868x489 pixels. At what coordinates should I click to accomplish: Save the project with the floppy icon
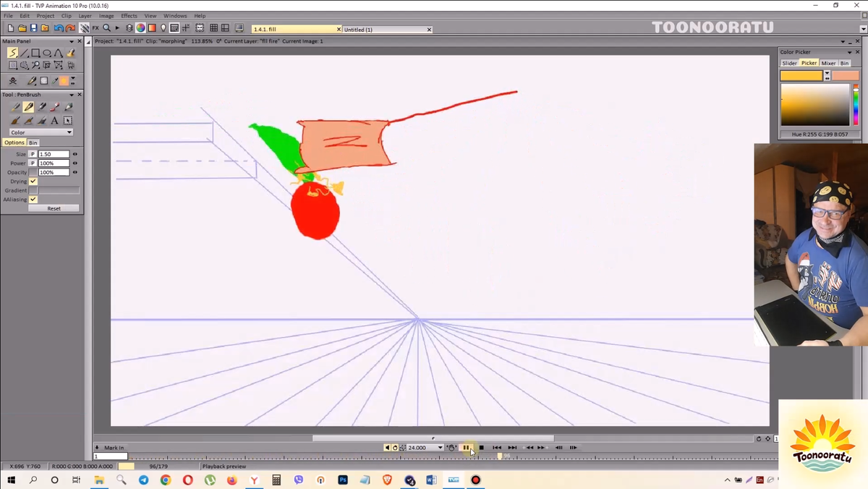(33, 28)
